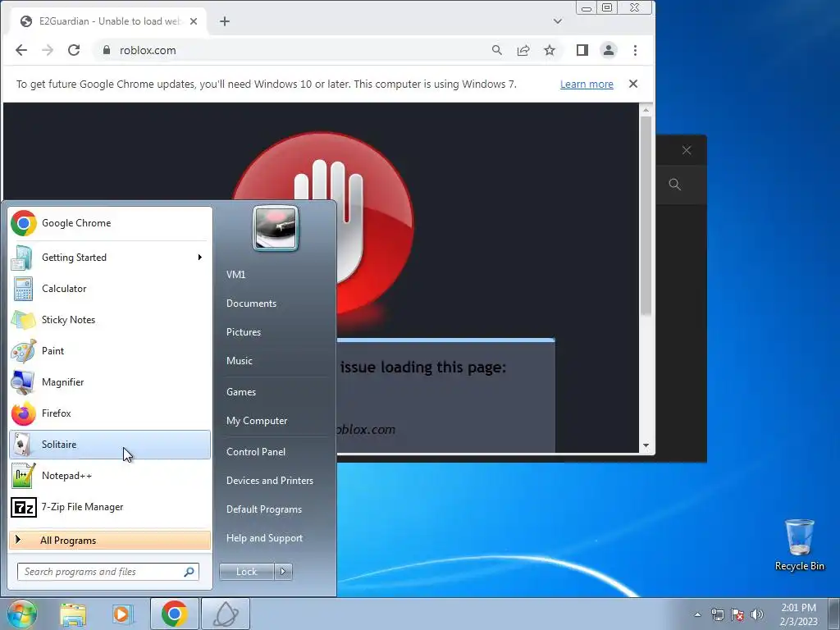The image size is (840, 630).
Task: Click the Start menu user picture
Action: click(x=276, y=228)
